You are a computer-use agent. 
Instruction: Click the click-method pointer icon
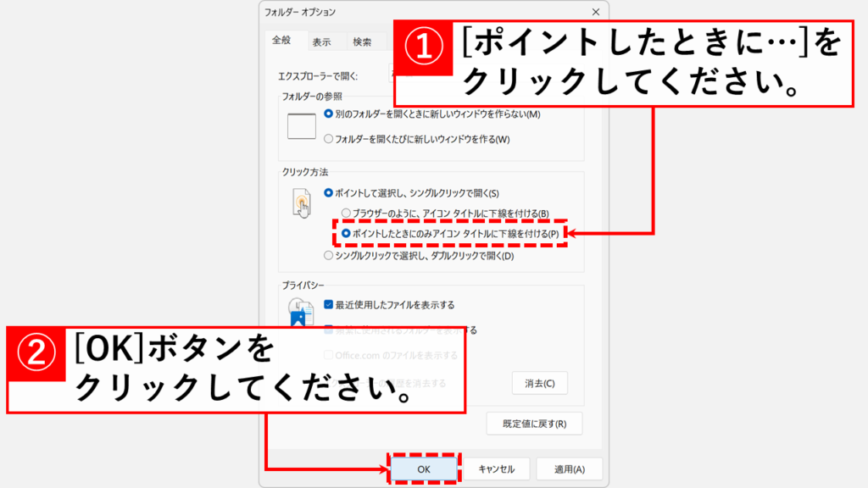click(302, 203)
